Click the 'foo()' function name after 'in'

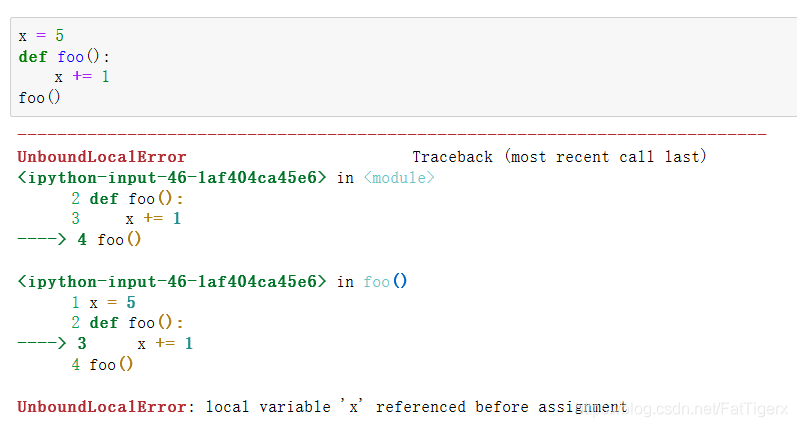(385, 282)
